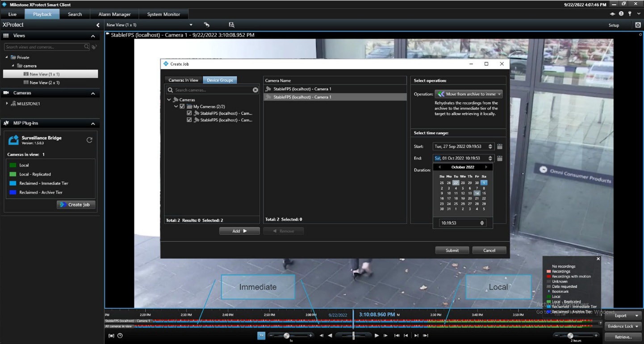The image size is (644, 344).
Task: Collapse the Cameras tree in Create Job
Action: click(x=169, y=100)
